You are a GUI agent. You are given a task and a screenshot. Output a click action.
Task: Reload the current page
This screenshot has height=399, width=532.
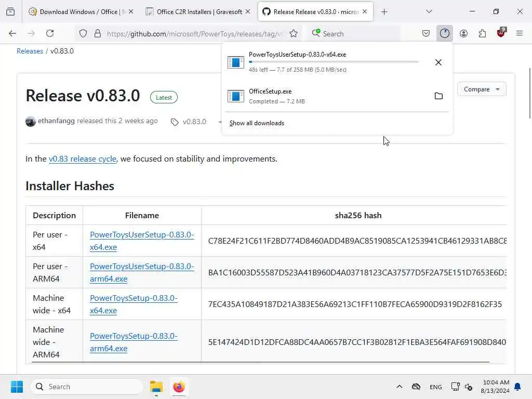50,33
